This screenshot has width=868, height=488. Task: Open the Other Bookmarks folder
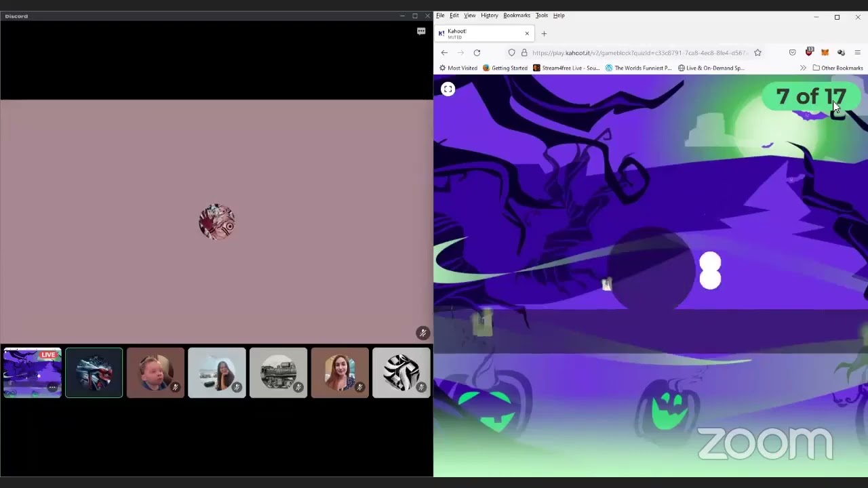(837, 68)
